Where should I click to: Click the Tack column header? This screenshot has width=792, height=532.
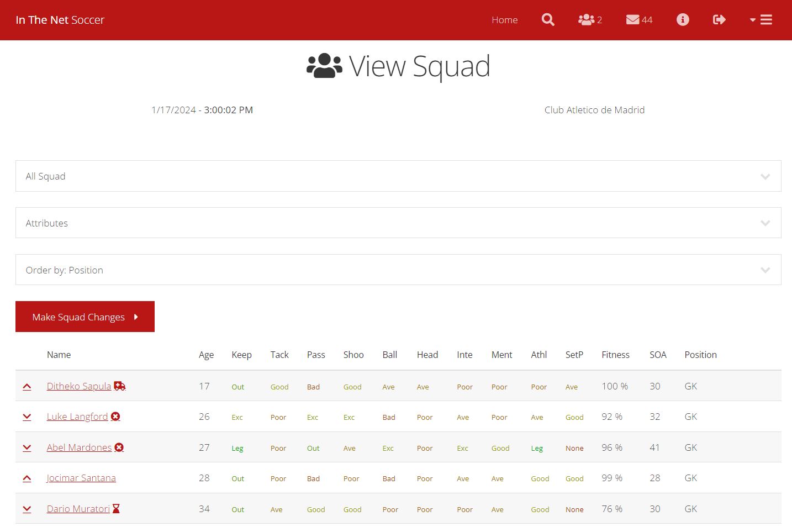tap(279, 355)
